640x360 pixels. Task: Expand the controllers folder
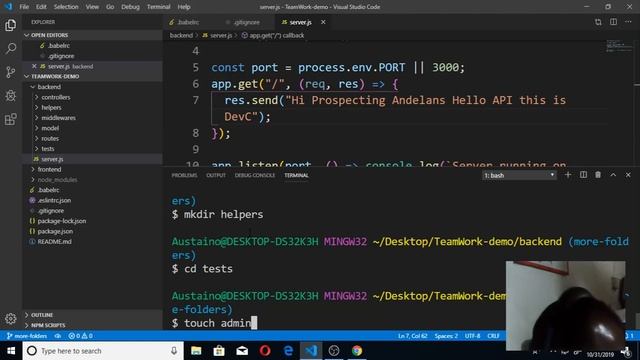pyautogui.click(x=56, y=97)
